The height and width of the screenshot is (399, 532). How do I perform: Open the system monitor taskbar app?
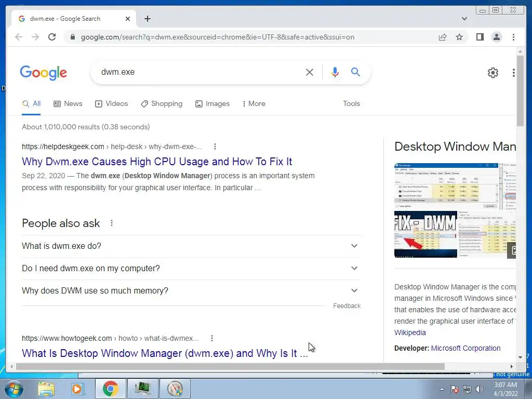143,389
